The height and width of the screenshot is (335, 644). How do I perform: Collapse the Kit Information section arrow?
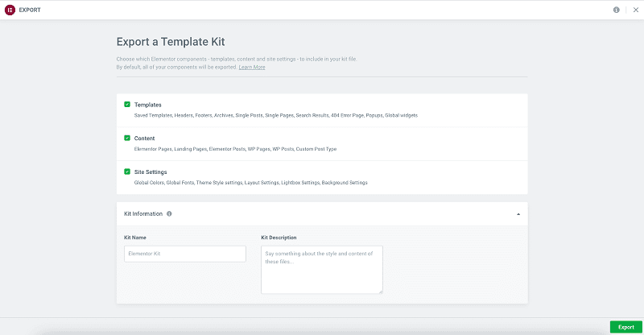[518, 214]
